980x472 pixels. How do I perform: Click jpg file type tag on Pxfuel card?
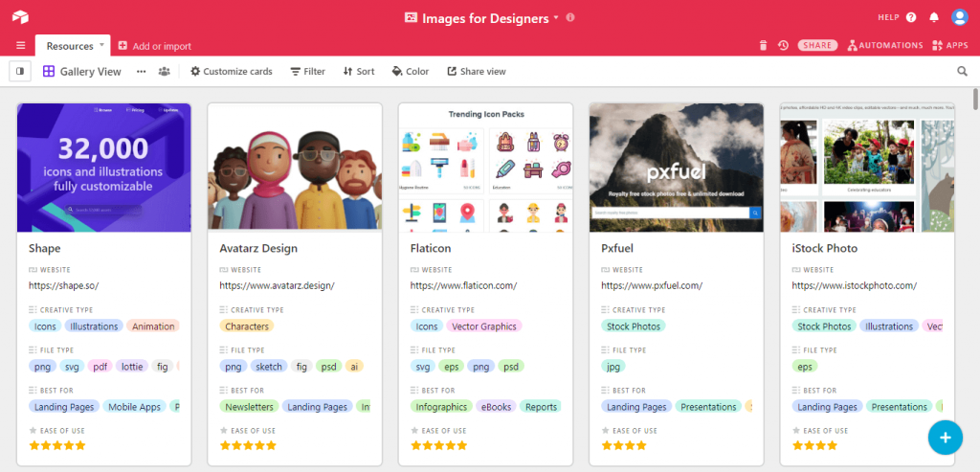(613, 367)
